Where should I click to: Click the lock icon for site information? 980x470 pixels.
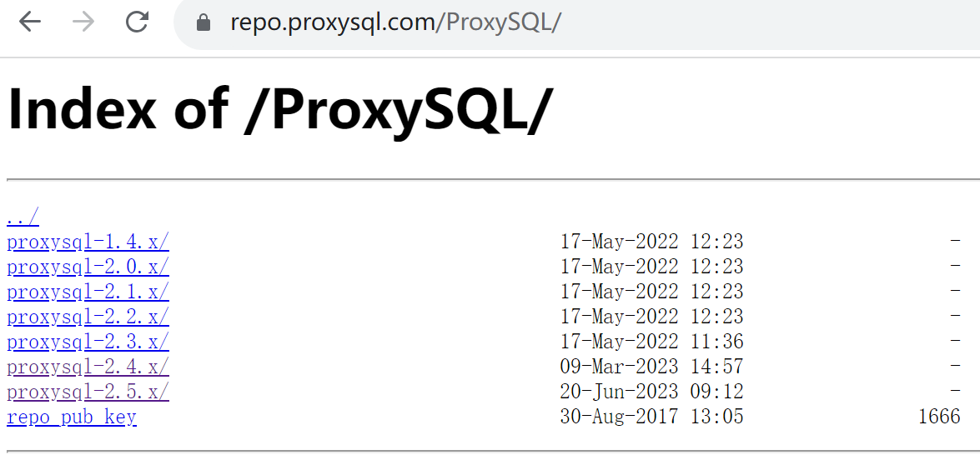click(x=204, y=22)
